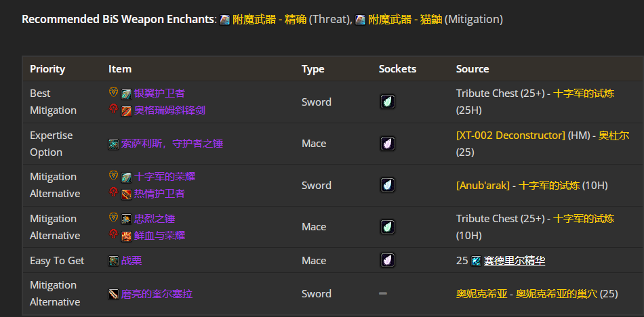This screenshot has width=644, height=317.
Task: Click the 忠烈之锤 item icon
Action: 126,219
